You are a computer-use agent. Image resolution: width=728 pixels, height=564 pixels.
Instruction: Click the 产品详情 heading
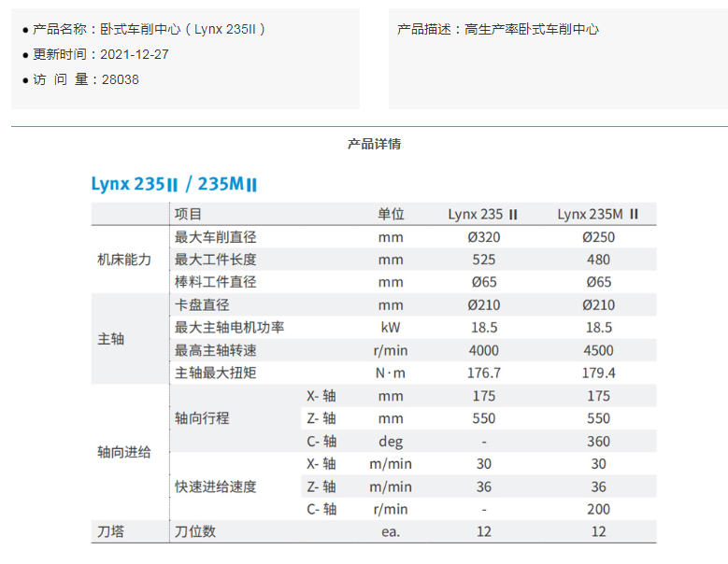[x=374, y=144]
